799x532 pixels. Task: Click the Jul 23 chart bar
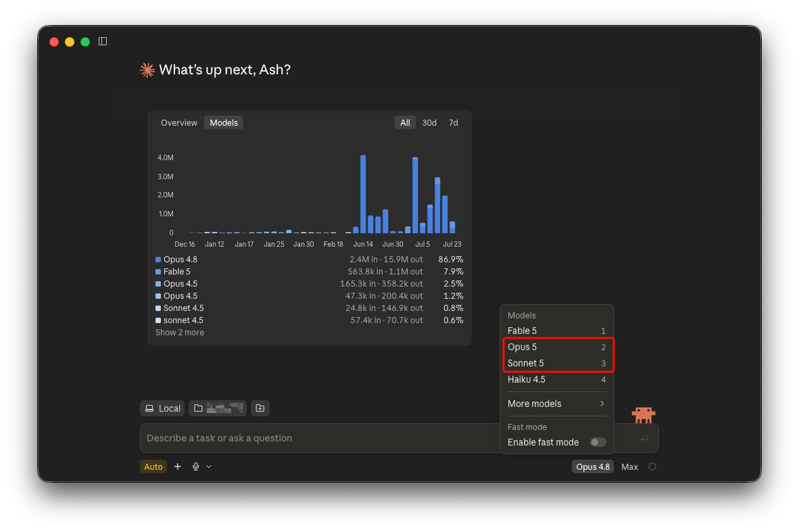[x=452, y=227]
